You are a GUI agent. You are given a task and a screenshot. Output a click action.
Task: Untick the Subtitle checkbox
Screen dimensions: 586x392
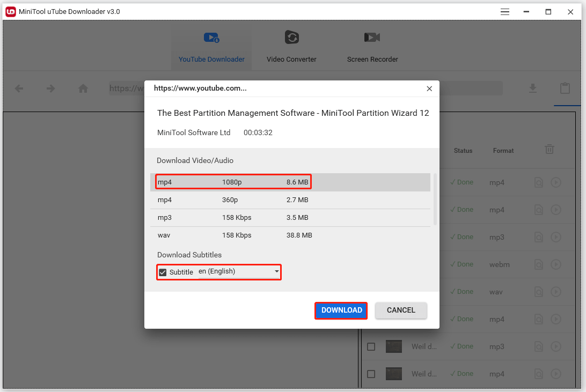[163, 272]
